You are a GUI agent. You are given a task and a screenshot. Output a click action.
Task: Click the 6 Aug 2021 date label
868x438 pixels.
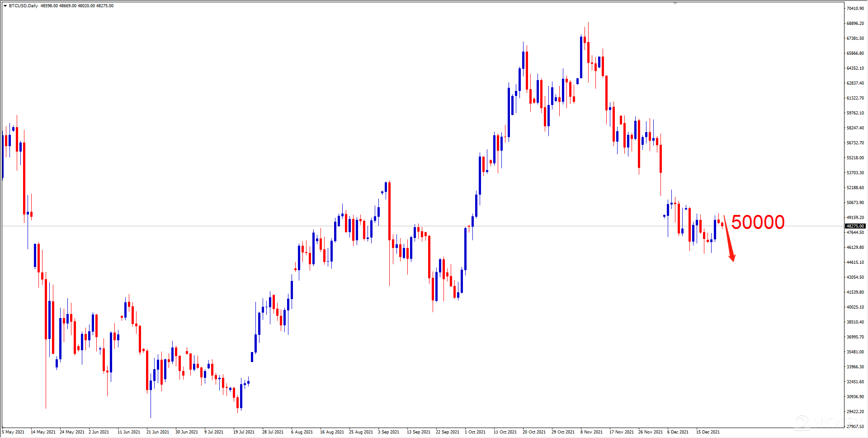302,432
